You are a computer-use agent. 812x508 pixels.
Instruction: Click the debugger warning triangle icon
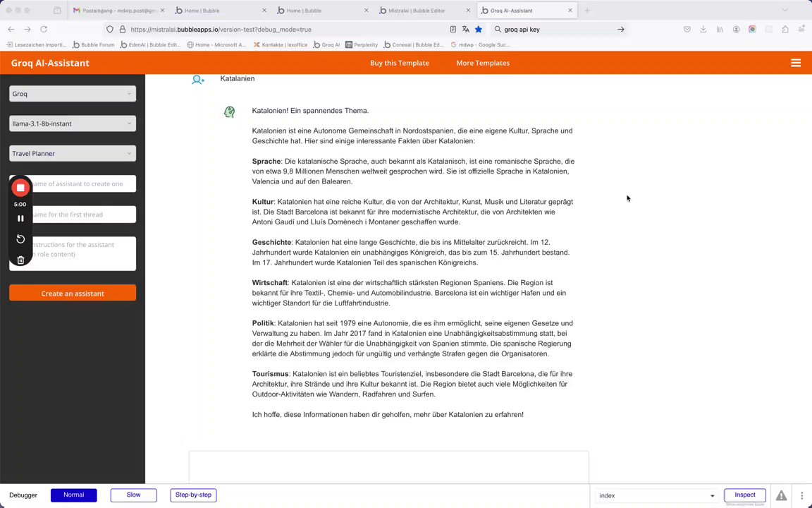[x=781, y=495]
